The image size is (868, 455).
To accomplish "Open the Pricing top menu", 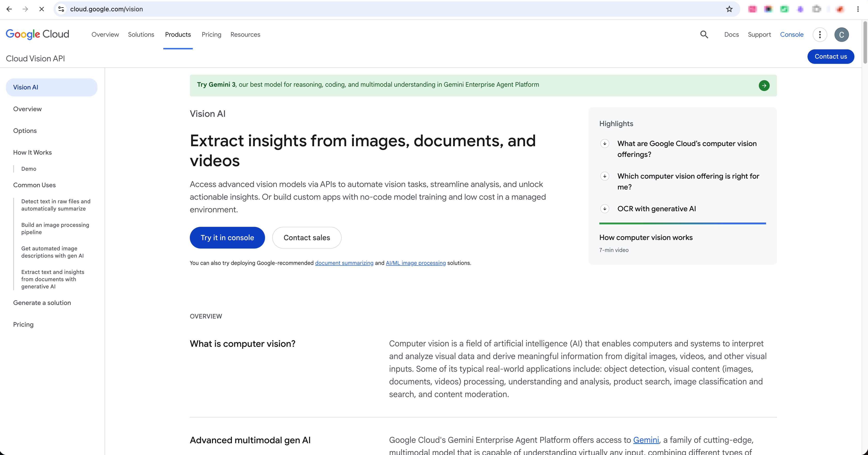I will point(211,34).
